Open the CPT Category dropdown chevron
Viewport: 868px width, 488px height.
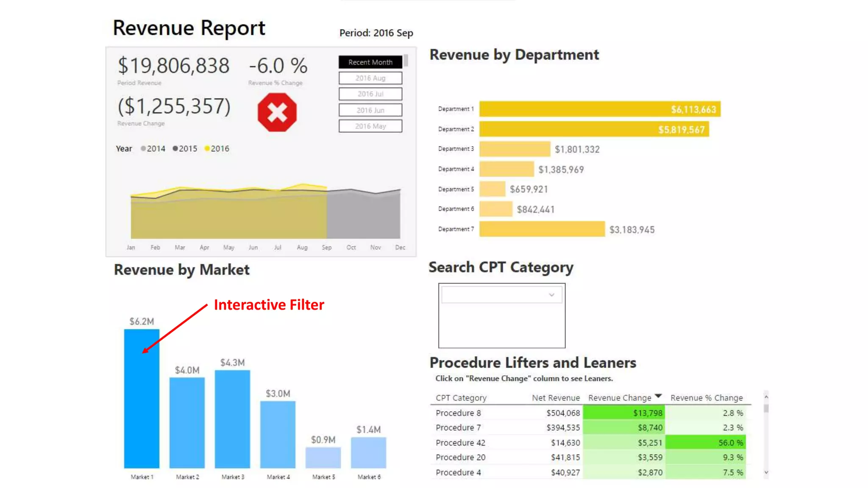[551, 295]
